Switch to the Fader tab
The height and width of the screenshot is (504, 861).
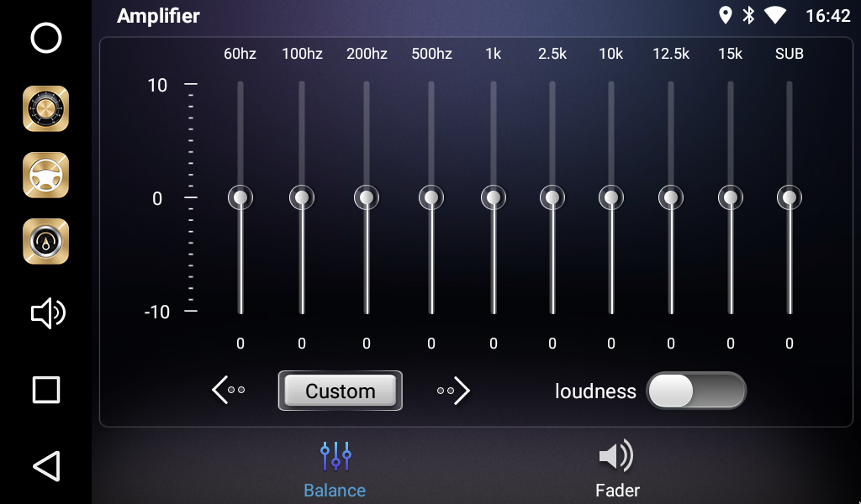(x=617, y=469)
